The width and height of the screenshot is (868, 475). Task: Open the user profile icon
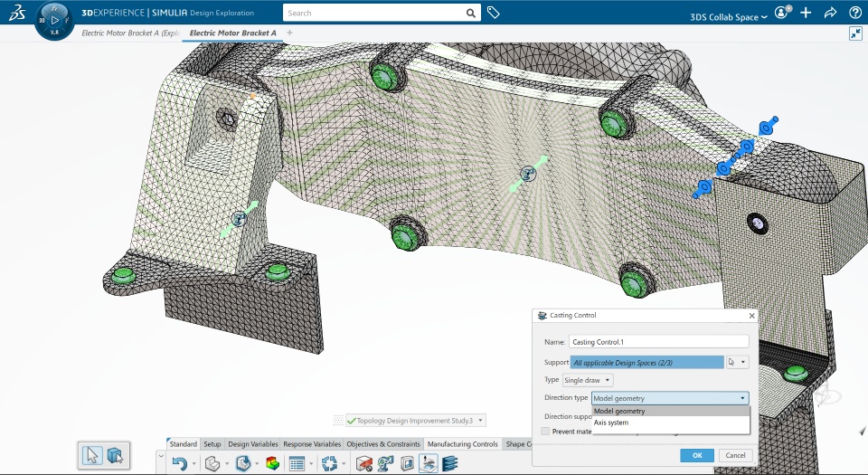(x=781, y=12)
